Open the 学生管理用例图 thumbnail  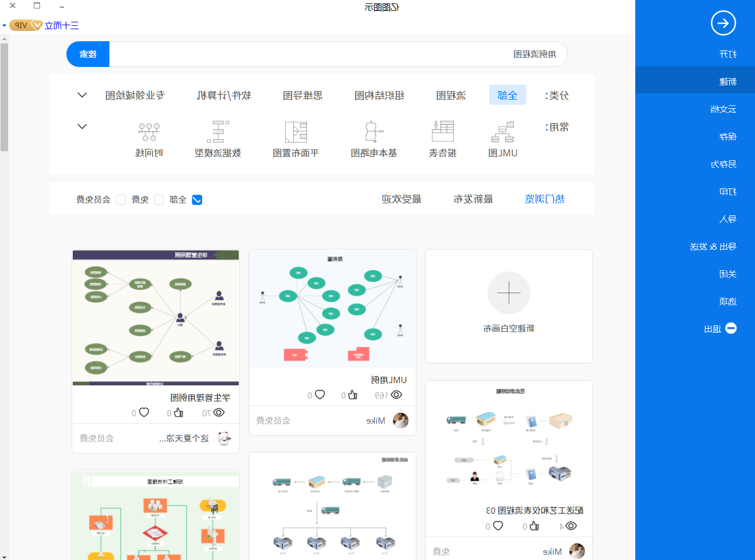pyautogui.click(x=156, y=318)
